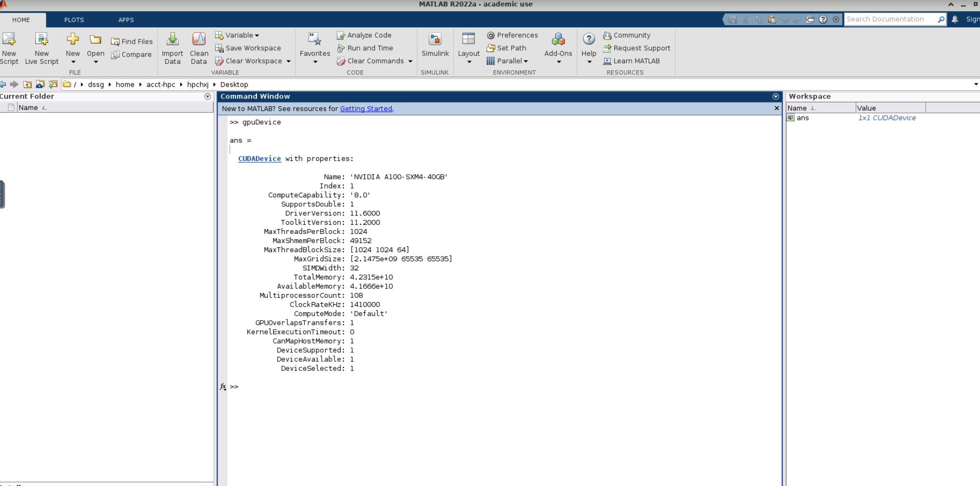Click the notification bell icon
The width and height of the screenshot is (980, 486).
tap(955, 19)
